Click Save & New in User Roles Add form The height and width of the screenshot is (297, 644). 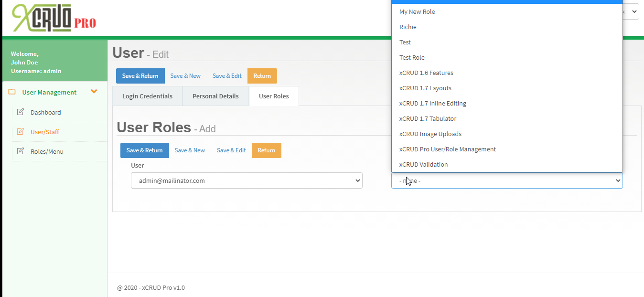pos(190,150)
